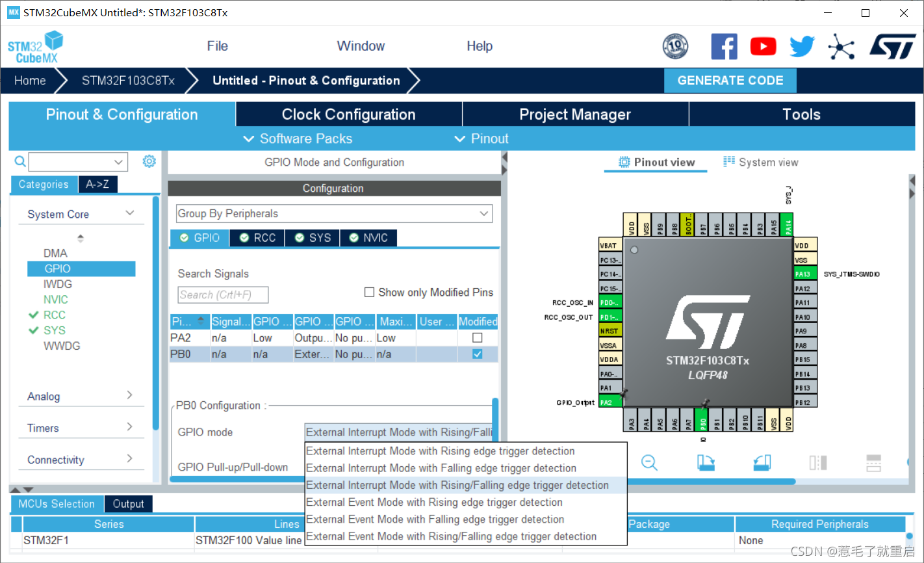Choose Event Mode with Falling edge trigger

point(466,519)
